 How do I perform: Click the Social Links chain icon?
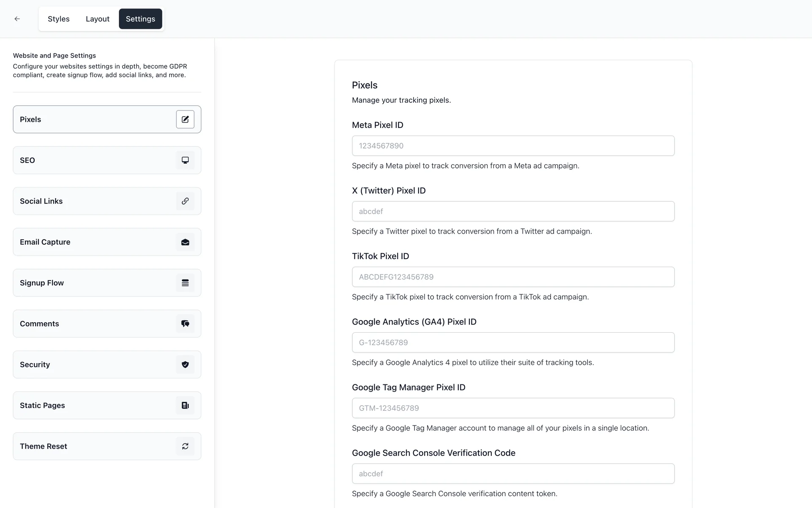[x=185, y=201]
